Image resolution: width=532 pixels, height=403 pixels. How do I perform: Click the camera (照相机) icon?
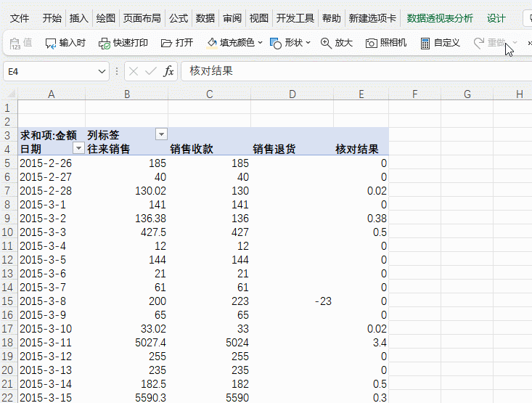click(x=371, y=44)
